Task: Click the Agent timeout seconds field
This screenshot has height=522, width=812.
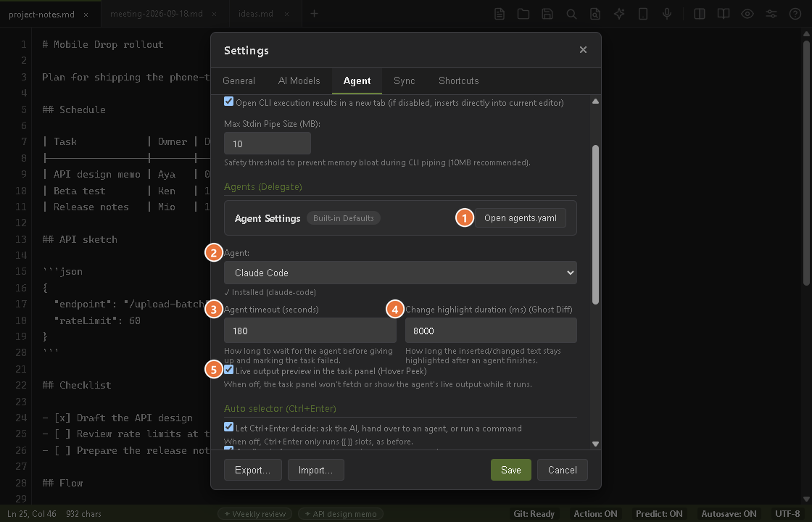Action: coord(310,331)
